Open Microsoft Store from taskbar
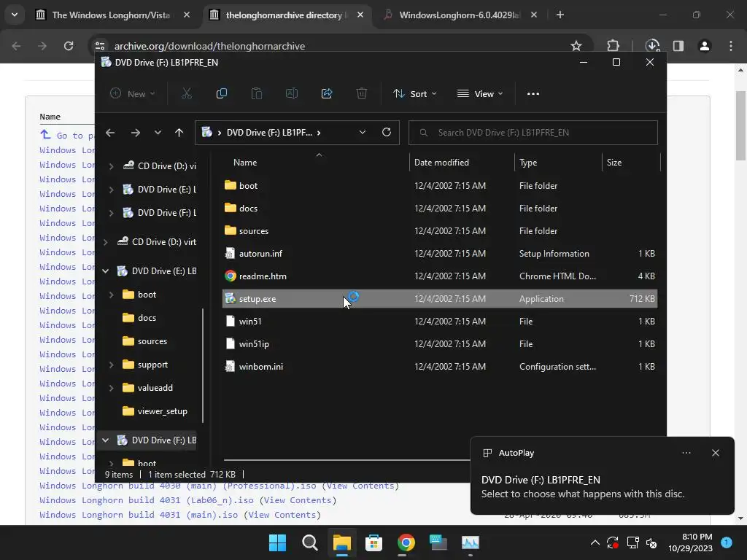 (x=374, y=542)
